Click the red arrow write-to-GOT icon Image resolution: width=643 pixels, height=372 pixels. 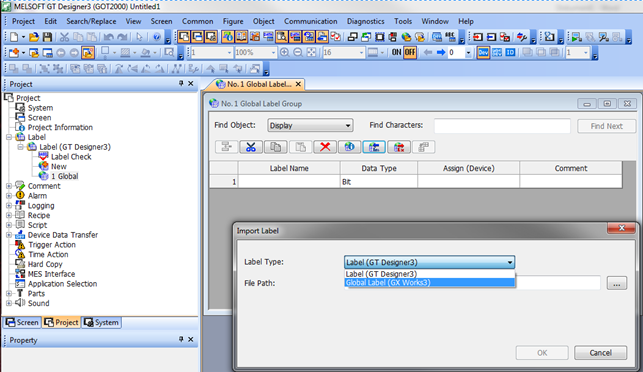(x=477, y=37)
